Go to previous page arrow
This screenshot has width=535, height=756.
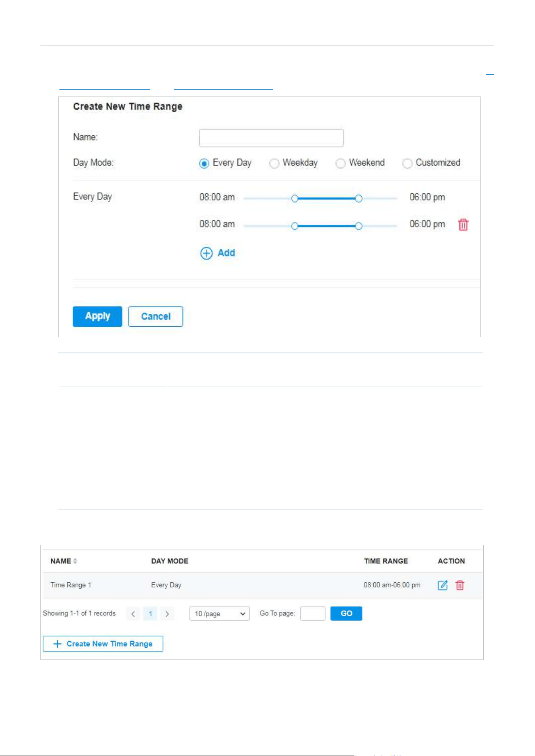tap(133, 614)
